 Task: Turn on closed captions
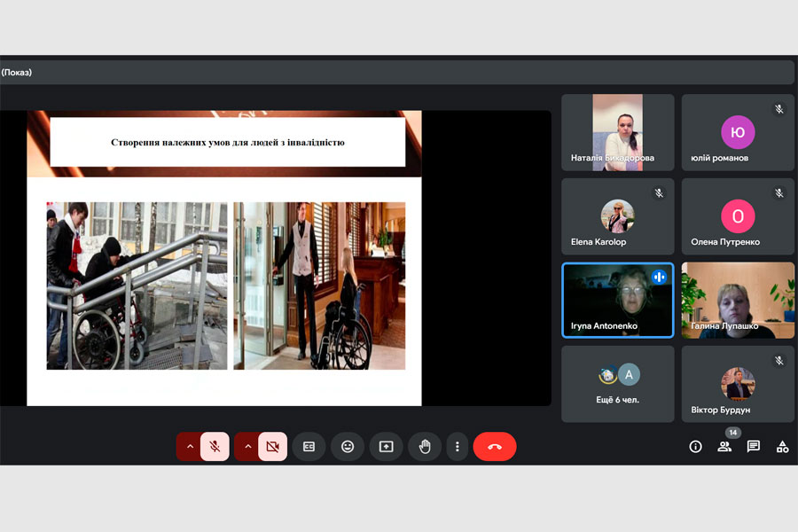[309, 447]
